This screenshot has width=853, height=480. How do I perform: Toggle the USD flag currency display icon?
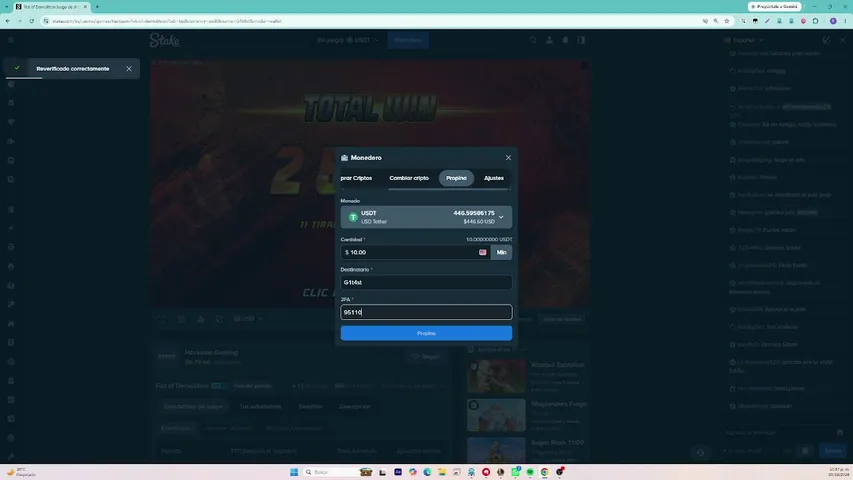point(483,253)
